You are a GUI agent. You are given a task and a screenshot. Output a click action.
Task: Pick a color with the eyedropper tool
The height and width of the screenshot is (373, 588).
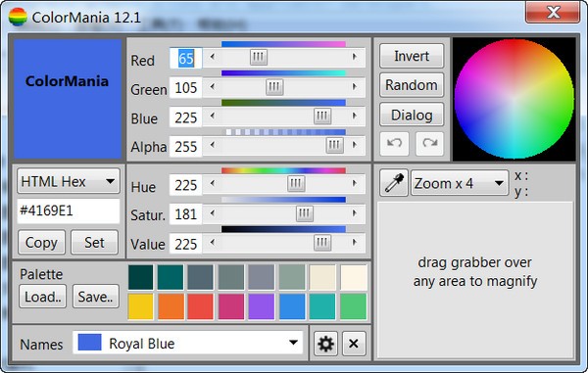[x=394, y=183]
